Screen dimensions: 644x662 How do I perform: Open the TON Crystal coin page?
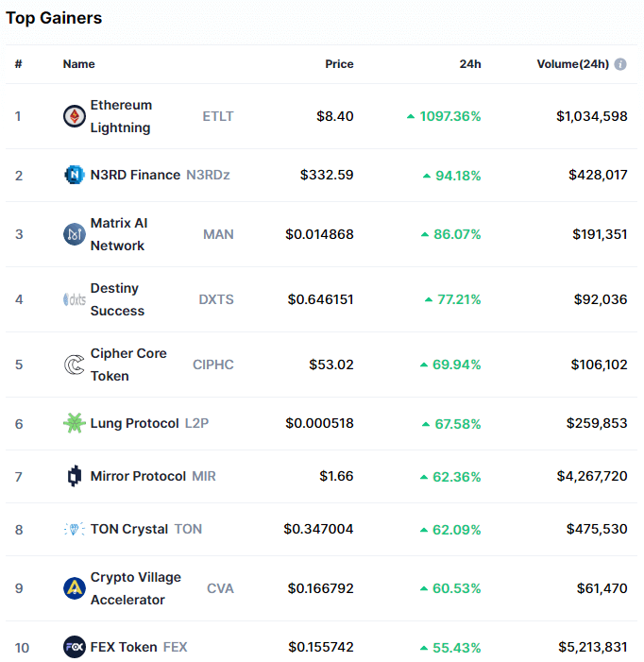[129, 529]
